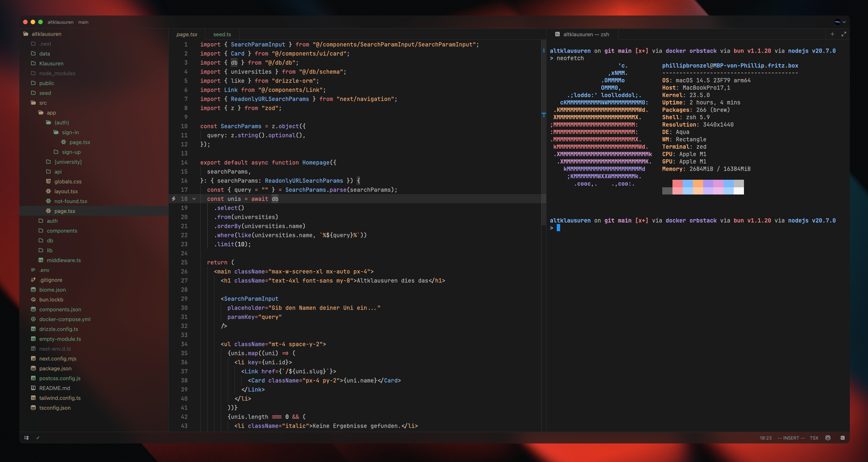
Task: Select the page.tsx editor tab
Action: [x=187, y=34]
